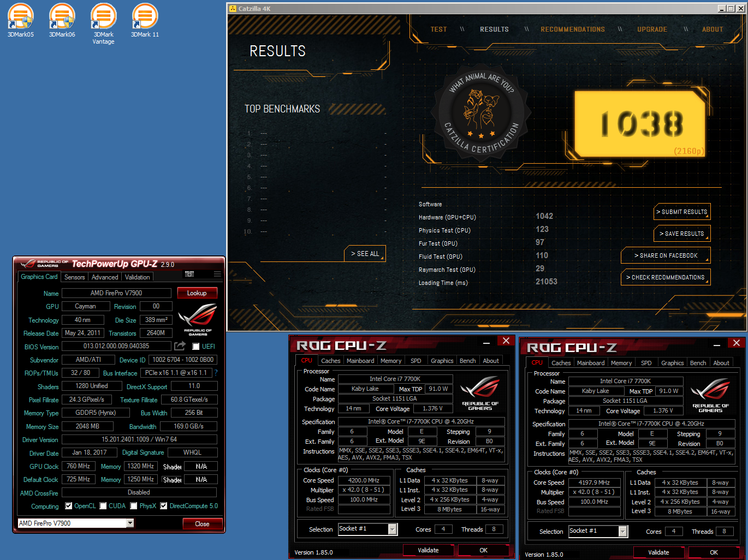Screen dimensions: 748x560
Task: Click Hardware (GPU+CPU) score 1042
Action: point(544,216)
